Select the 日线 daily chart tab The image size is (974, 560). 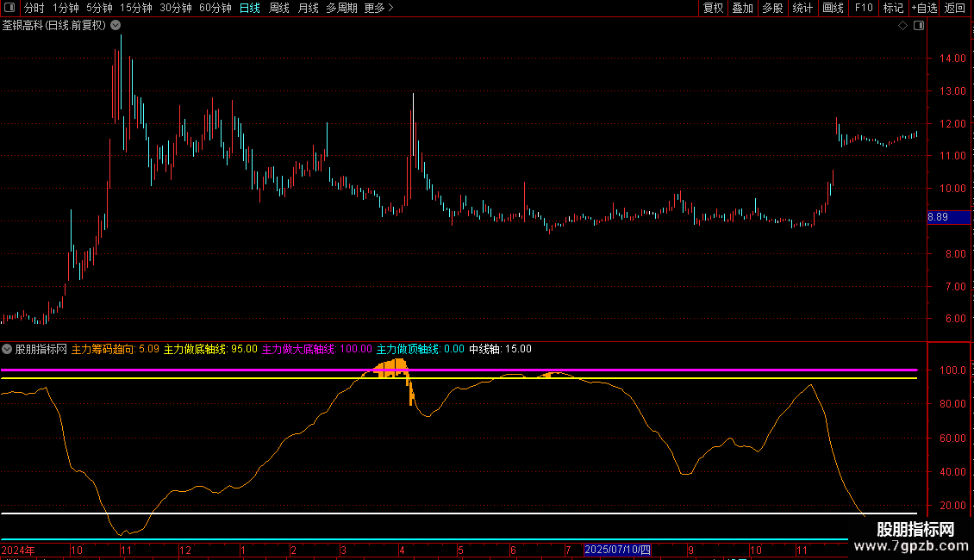250,8
